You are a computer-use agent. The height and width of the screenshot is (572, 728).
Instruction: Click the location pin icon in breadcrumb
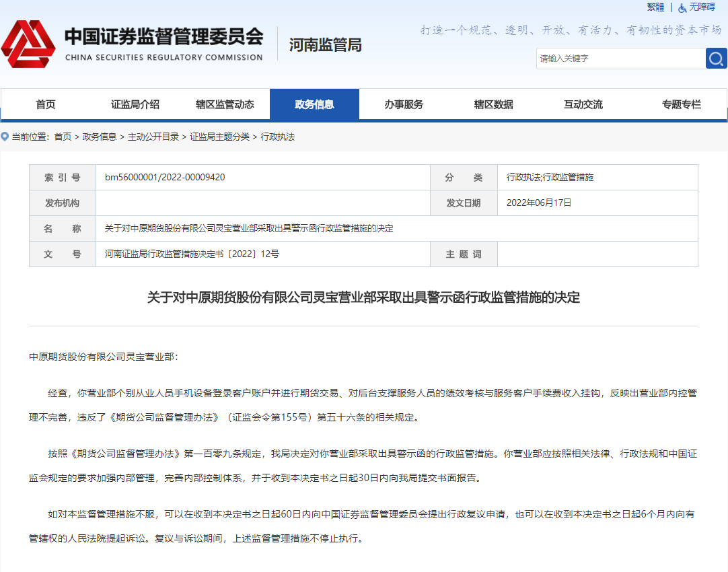click(5, 137)
